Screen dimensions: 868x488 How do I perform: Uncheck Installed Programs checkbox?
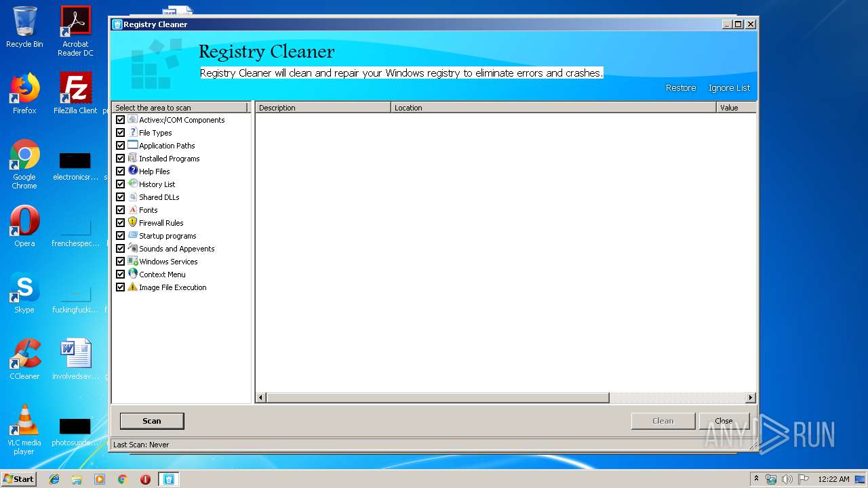pos(120,158)
